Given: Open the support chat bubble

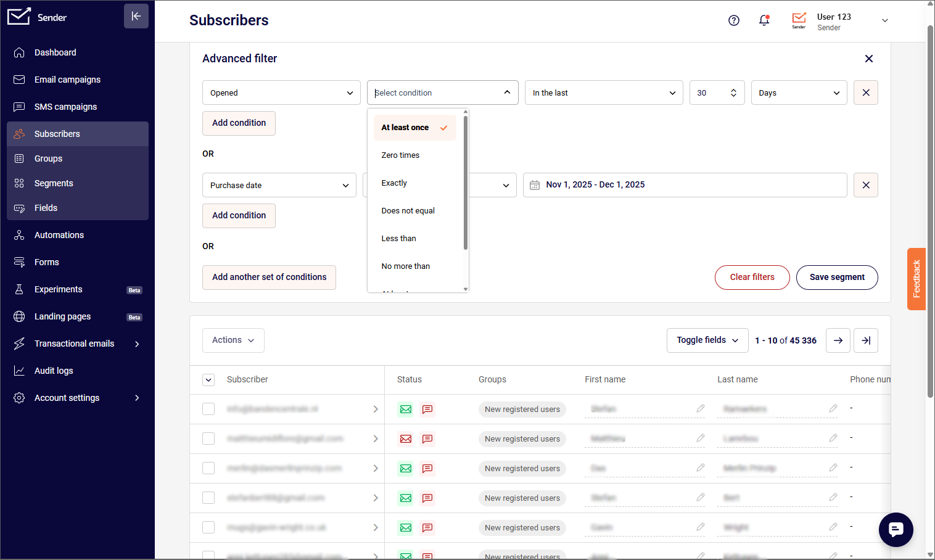Looking at the screenshot, I should click(896, 529).
